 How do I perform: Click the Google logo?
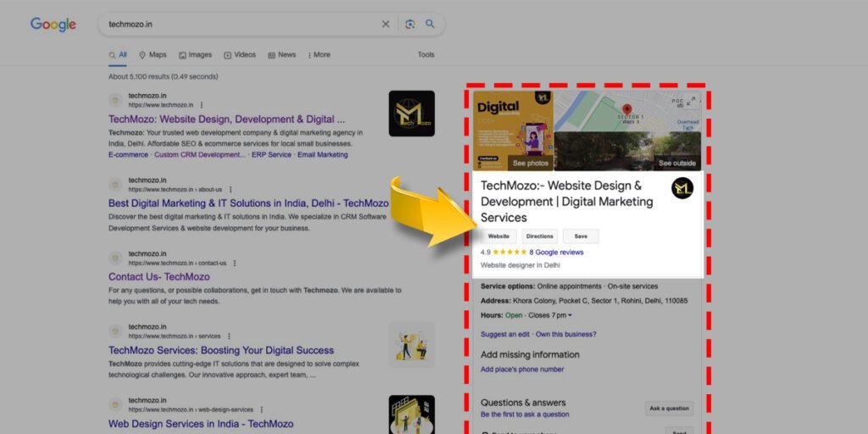tap(53, 25)
